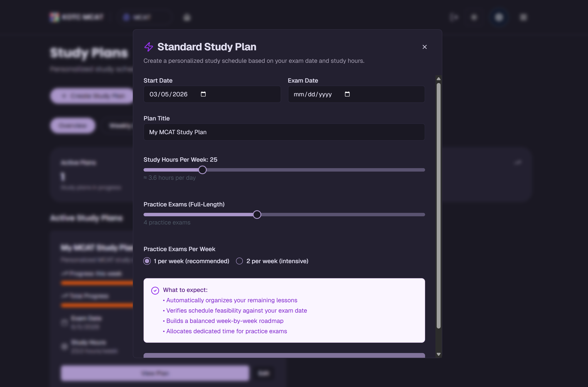Click the purple button at dialog bottom

pyautogui.click(x=284, y=355)
